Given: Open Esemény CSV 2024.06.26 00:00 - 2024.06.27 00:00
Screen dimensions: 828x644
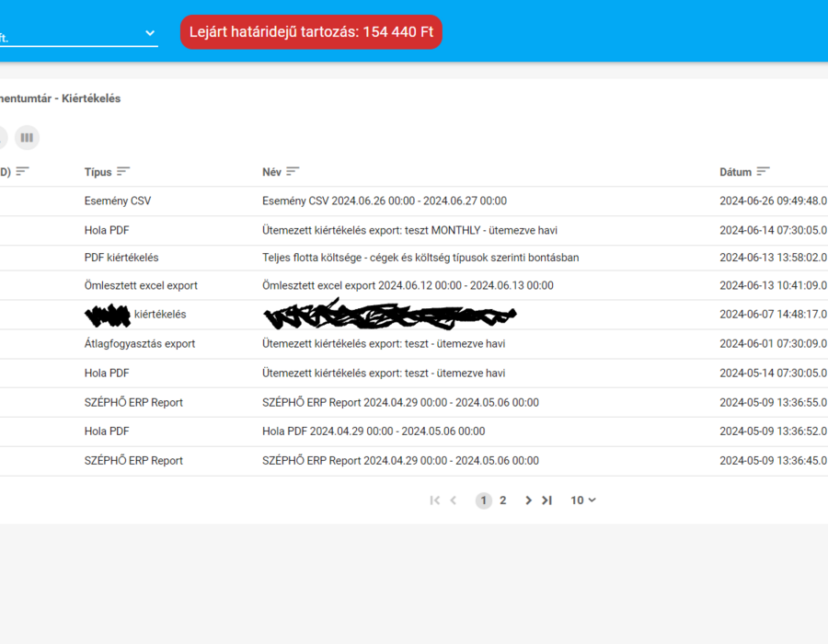Looking at the screenshot, I should (x=385, y=201).
